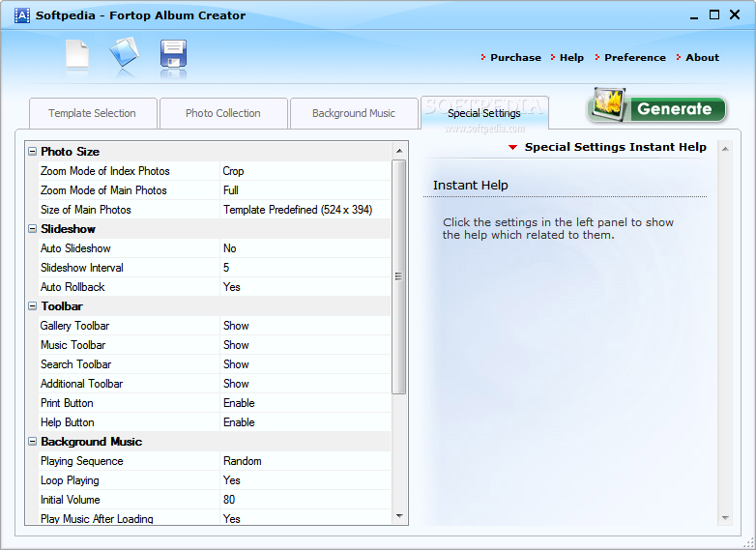Screen dimensions: 756x550
Task: Click help panel scroll down arrow
Action: point(725,518)
